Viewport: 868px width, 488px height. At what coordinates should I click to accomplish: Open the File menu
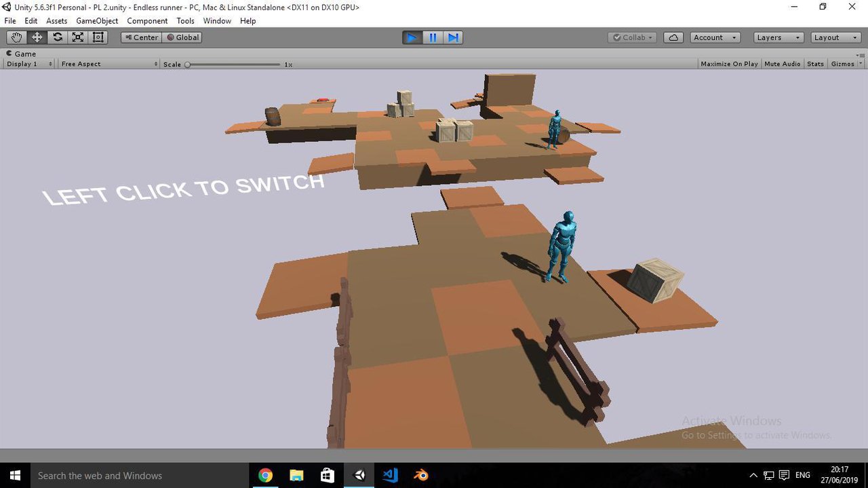point(10,21)
